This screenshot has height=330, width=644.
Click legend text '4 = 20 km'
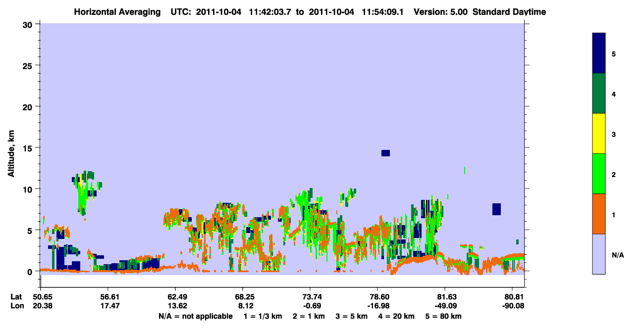coord(396,316)
